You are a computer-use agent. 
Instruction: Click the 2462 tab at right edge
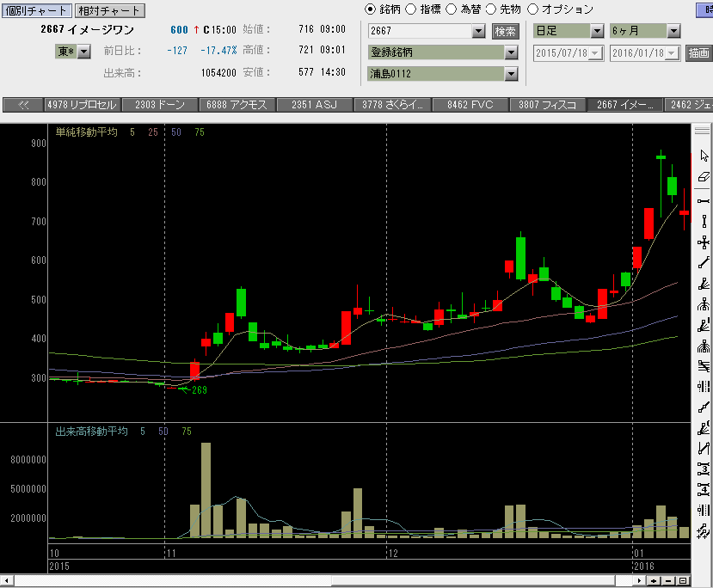[688, 105]
